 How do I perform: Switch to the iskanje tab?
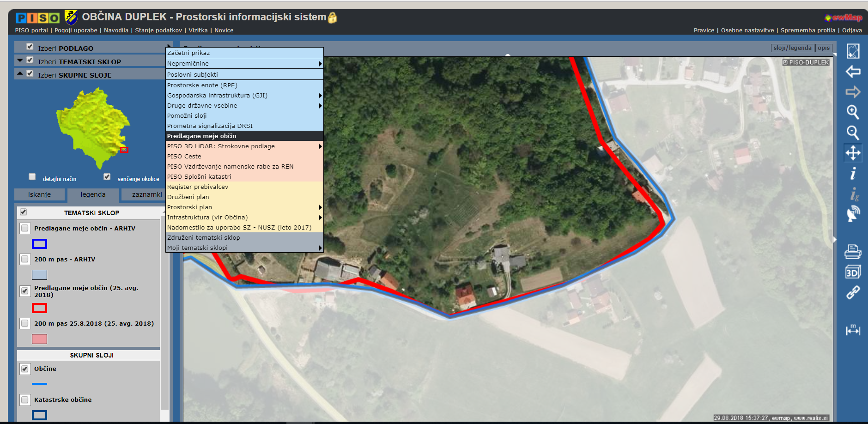(39, 194)
